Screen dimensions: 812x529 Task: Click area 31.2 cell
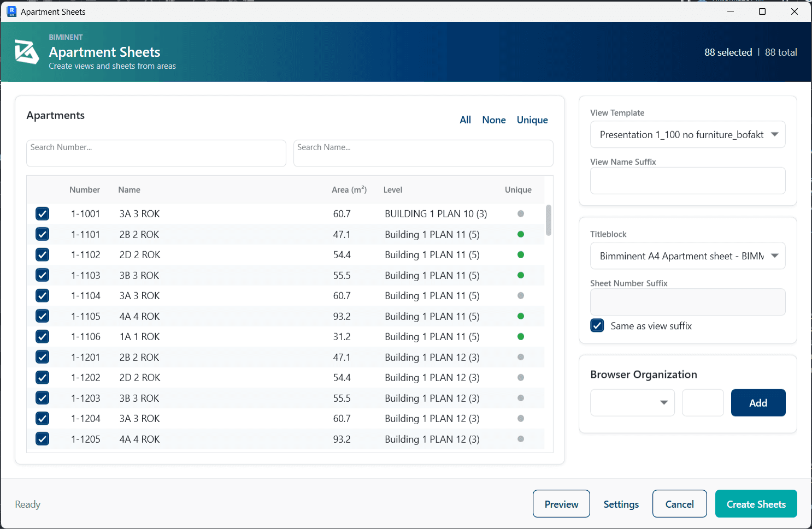point(342,337)
